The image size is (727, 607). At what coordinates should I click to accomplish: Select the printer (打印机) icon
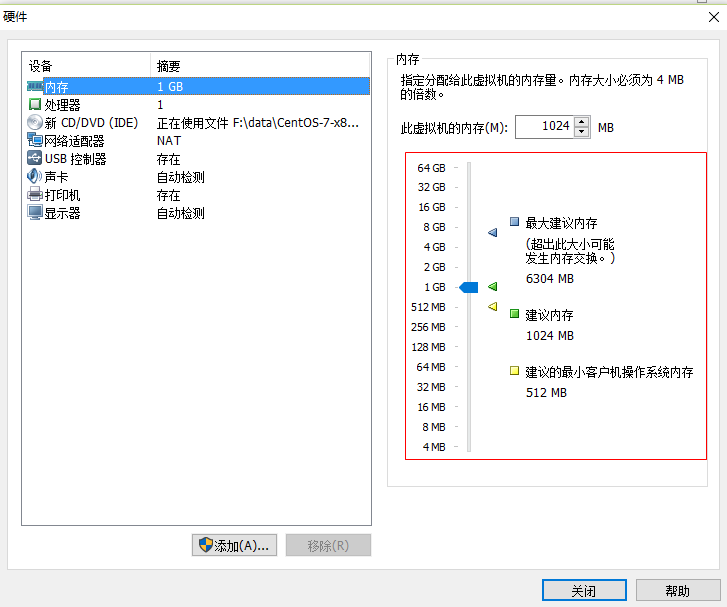(35, 195)
